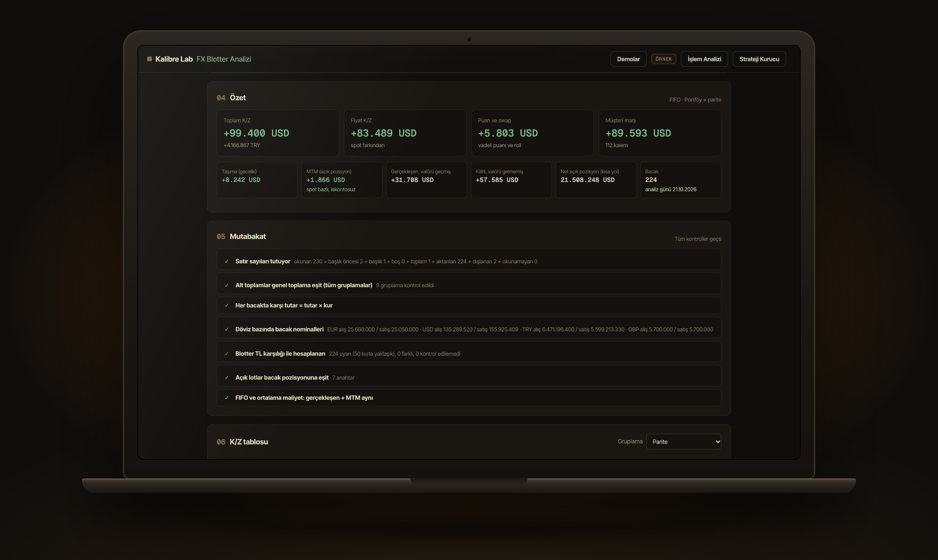Click the checkmark beside Alt toplamlar genel toplama eşit
The width and height of the screenshot is (938, 560).
[x=226, y=285]
